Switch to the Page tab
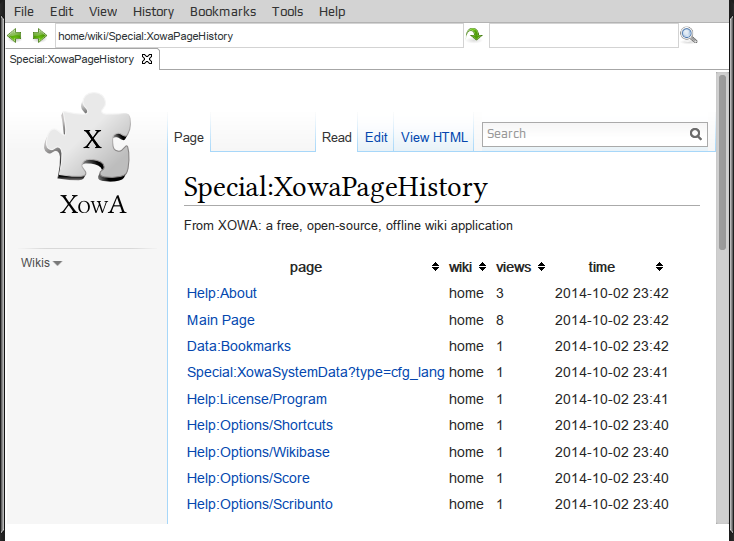Viewport: 734px width, 541px height. click(189, 138)
